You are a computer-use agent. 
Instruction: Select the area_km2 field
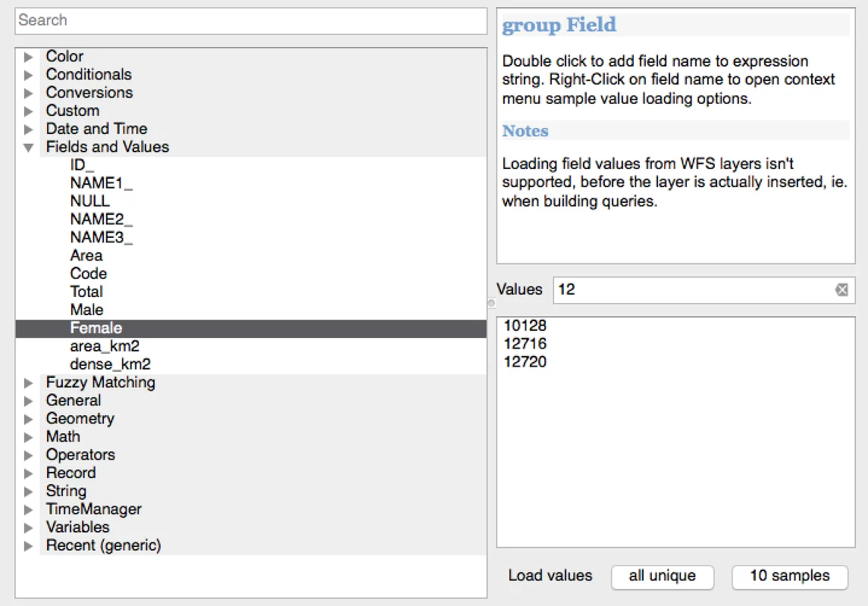tap(104, 346)
